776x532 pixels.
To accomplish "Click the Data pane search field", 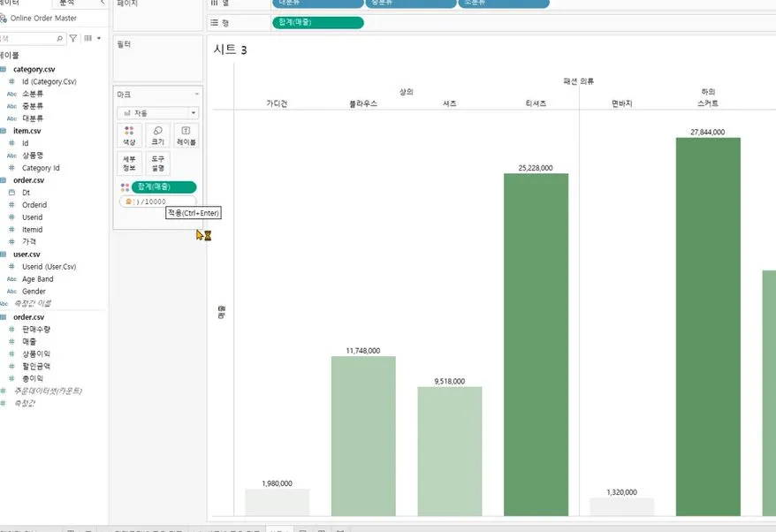I will tap(32, 38).
